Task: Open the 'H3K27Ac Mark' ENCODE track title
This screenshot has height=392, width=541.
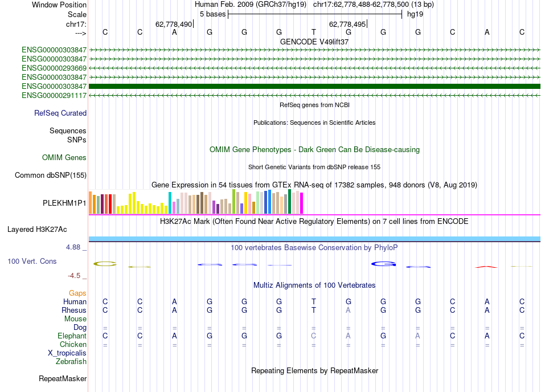Action: tap(314, 222)
